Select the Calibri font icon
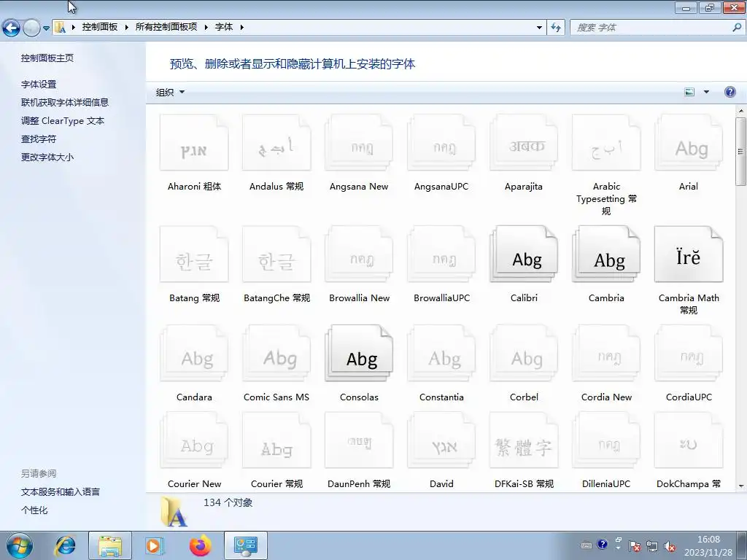The width and height of the screenshot is (747, 560). click(524, 254)
